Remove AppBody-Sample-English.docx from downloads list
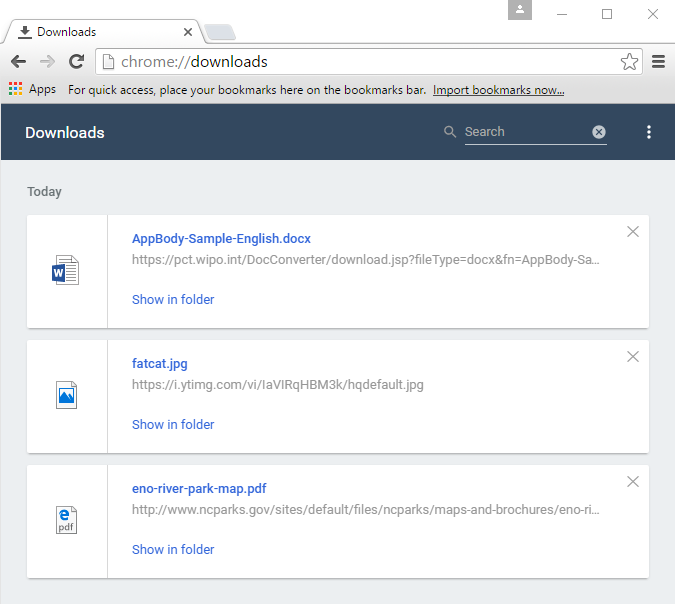 (632, 232)
